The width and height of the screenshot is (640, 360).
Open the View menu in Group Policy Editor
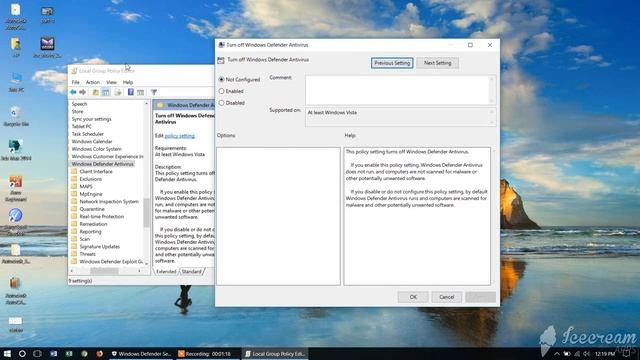[x=111, y=82]
